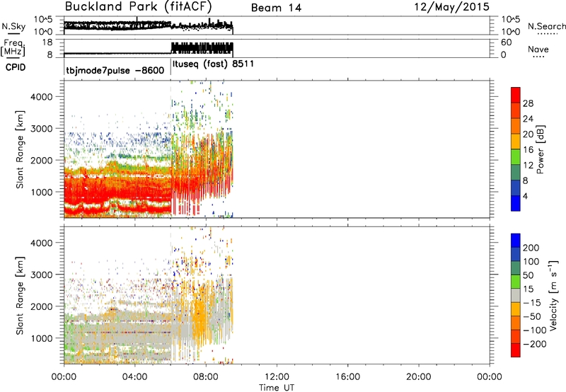Click the positive "200" value on Velocity colorbar
The width and height of the screenshot is (566, 392).
pos(531,248)
